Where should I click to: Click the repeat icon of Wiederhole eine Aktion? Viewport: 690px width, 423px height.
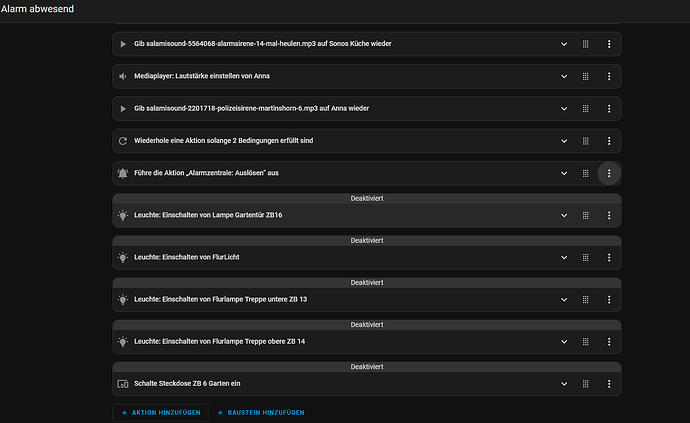[123, 141]
